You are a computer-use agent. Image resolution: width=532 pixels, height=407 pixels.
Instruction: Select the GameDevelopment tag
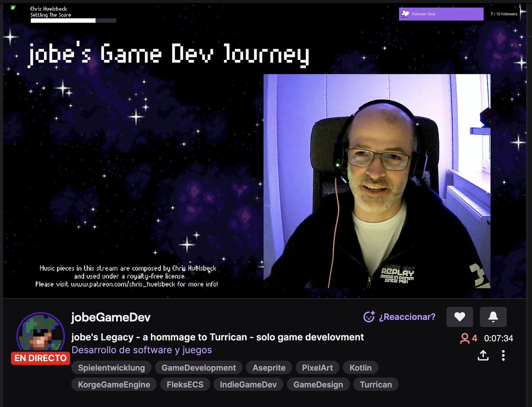tap(199, 368)
